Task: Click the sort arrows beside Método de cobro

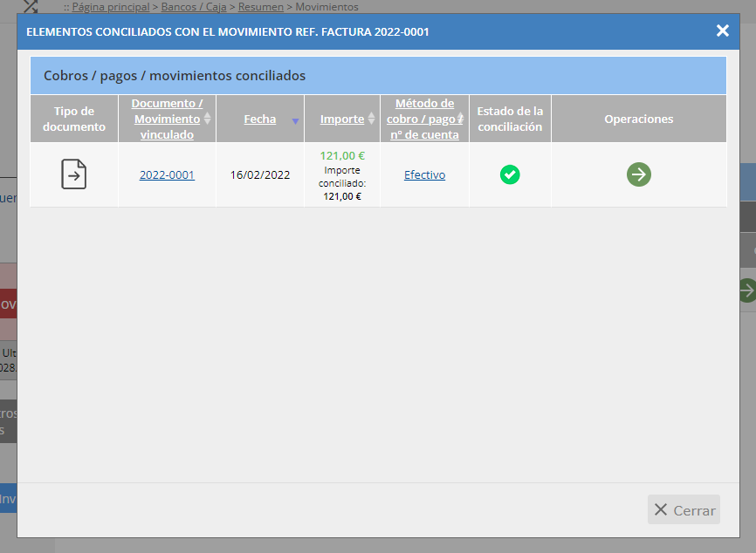Action: pos(460,119)
